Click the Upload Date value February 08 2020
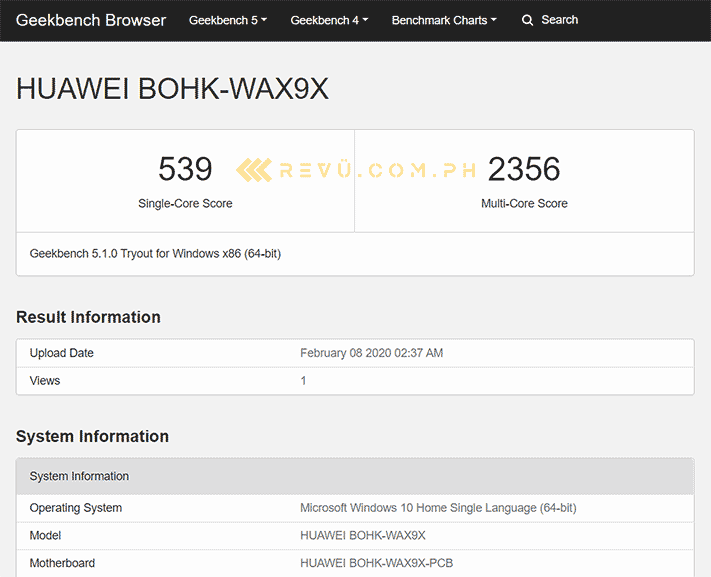The image size is (711, 577). click(x=371, y=353)
